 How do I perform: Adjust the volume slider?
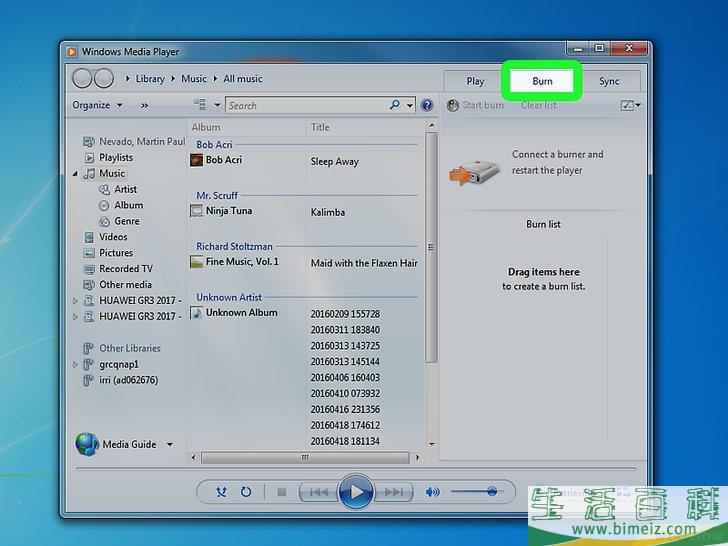point(476,491)
